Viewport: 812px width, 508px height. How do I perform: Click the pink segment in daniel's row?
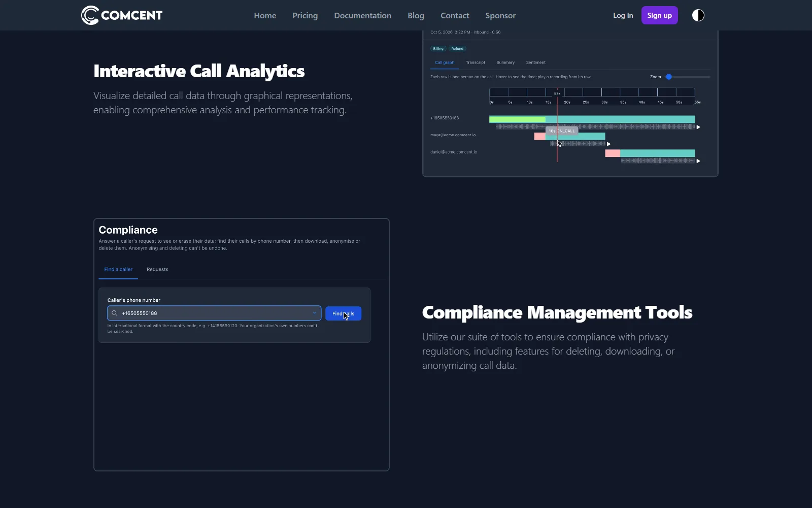tap(613, 153)
